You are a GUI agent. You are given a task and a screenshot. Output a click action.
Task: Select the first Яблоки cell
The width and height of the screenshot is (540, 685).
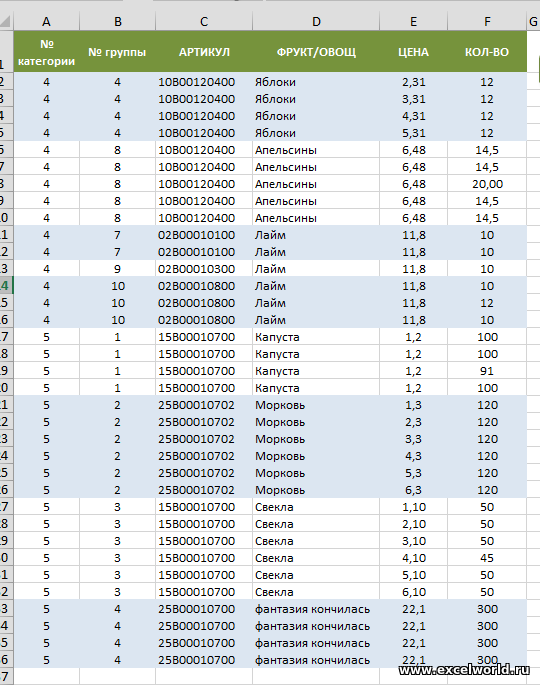point(316,82)
